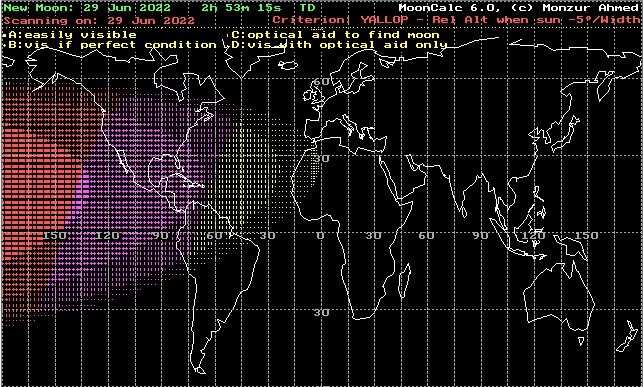This screenshot has height=387, width=643.
Task: Click the 120 west longitude label
Action: 108,235
